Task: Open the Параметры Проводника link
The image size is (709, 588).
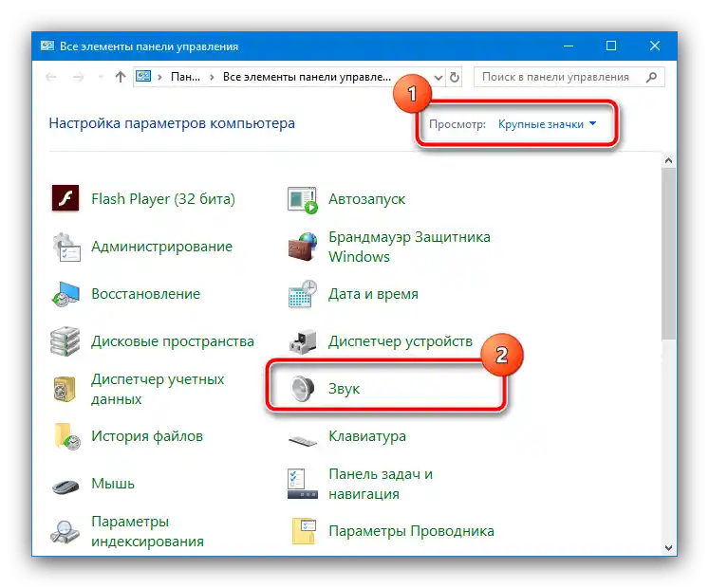Action: pyautogui.click(x=411, y=531)
